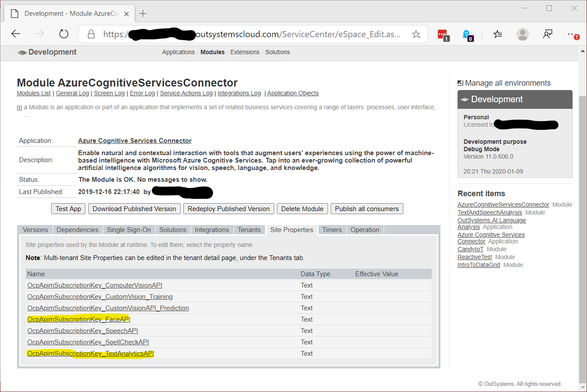587x392 pixels.
Task: Go back using browser back arrow
Action: (16, 34)
